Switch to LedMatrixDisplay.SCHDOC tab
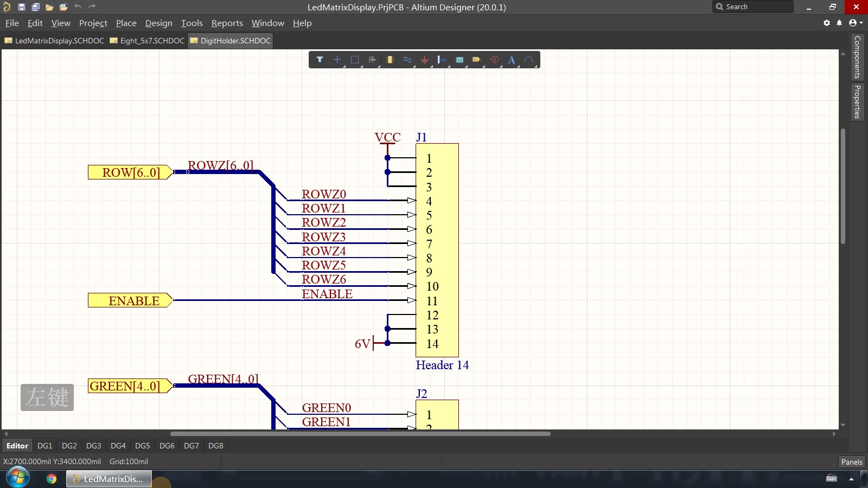Viewport: 868px width, 488px height. click(x=54, y=41)
